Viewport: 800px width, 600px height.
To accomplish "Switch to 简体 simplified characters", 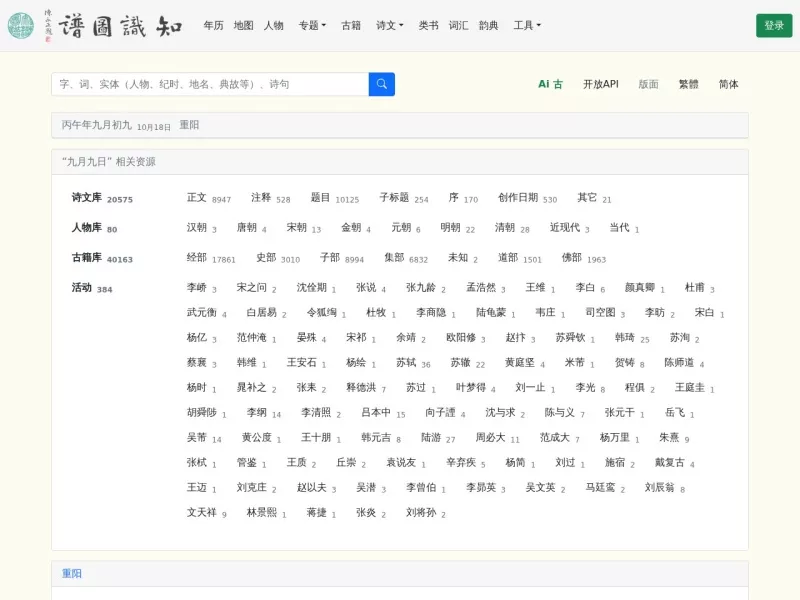I will coord(729,84).
